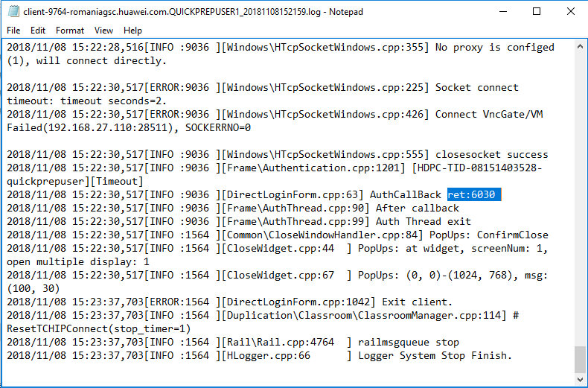Click the text "[Common\CloseWindowHandler.cpp:84]"

pyautogui.click(x=322, y=235)
